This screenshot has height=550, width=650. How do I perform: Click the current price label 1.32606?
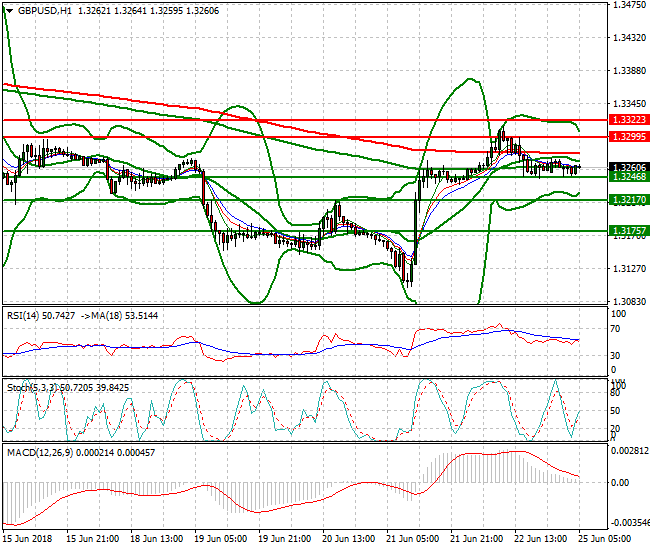coord(629,167)
